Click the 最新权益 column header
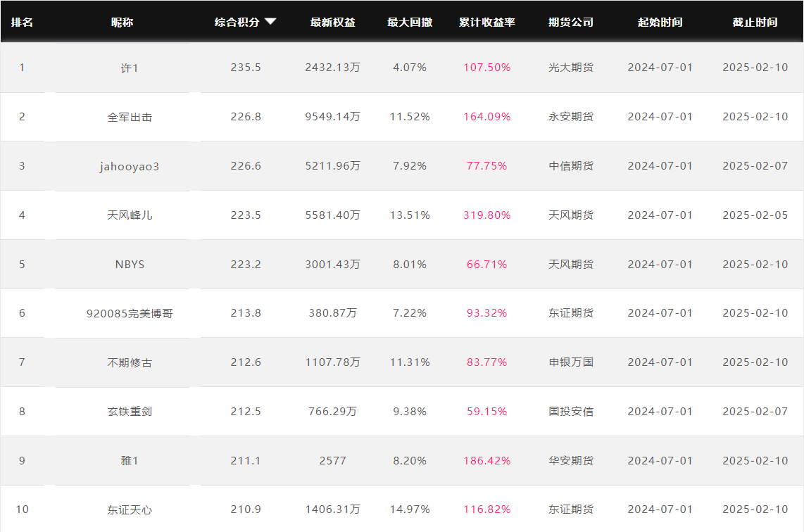Screen dimensions: 804x532 click(333, 22)
